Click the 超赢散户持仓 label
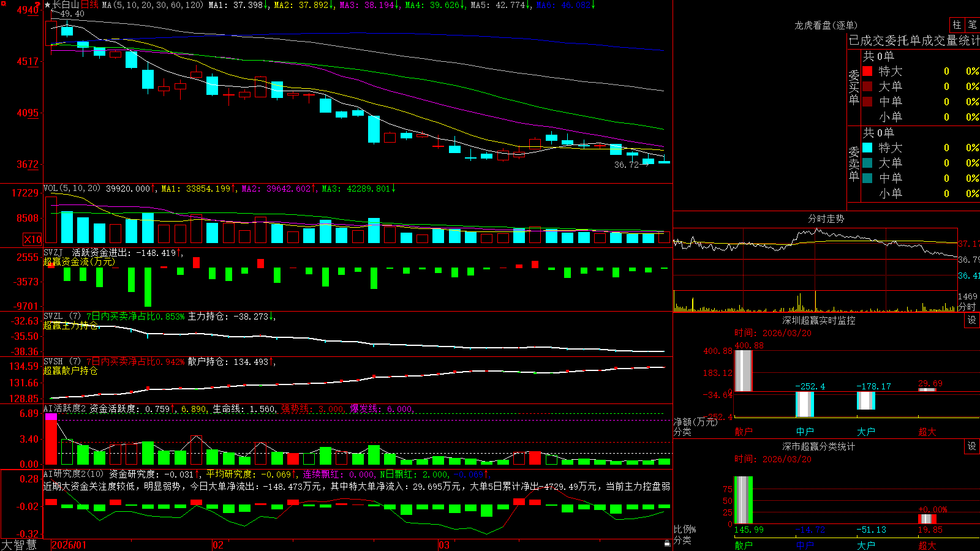Screen dimensions: 980x551 70,370
